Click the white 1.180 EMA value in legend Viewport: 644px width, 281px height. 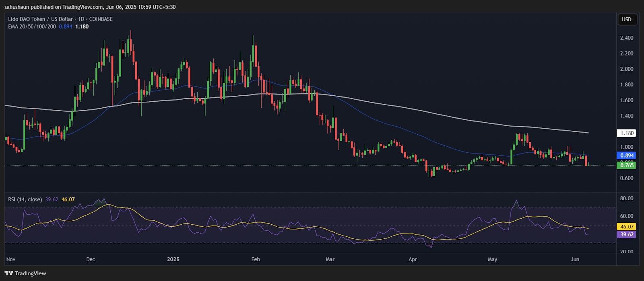point(82,27)
